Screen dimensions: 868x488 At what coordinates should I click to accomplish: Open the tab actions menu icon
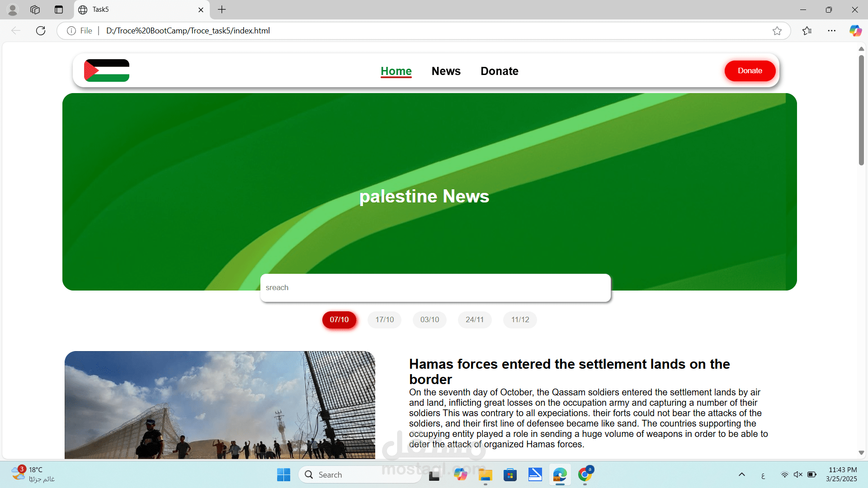pos(59,9)
